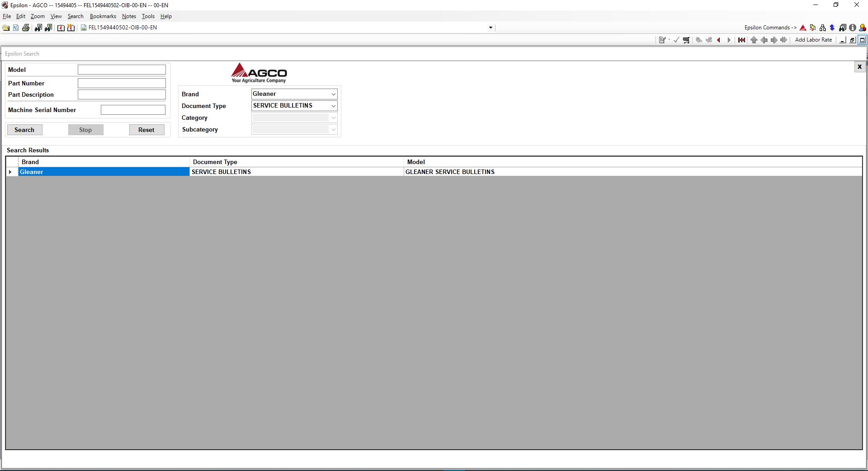The height and width of the screenshot is (471, 868).
Task: Select the SERVICE BULLETINS cell in results
Action: (297, 172)
